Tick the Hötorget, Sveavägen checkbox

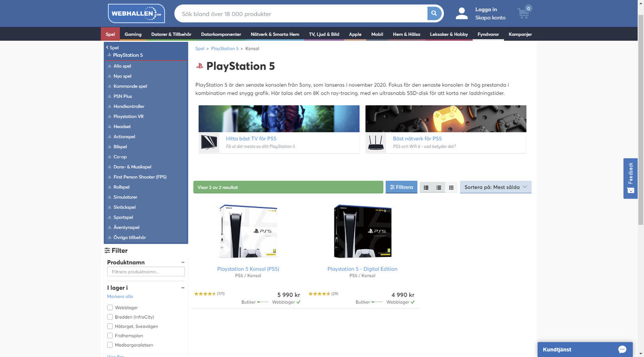[x=110, y=326]
